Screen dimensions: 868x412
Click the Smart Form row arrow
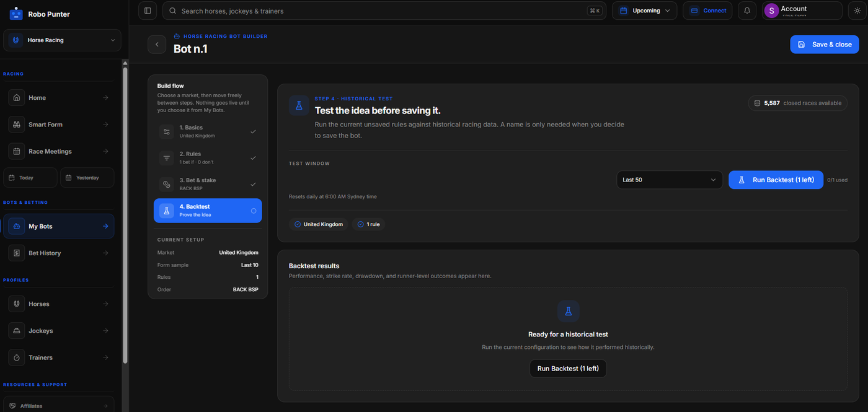coord(105,125)
